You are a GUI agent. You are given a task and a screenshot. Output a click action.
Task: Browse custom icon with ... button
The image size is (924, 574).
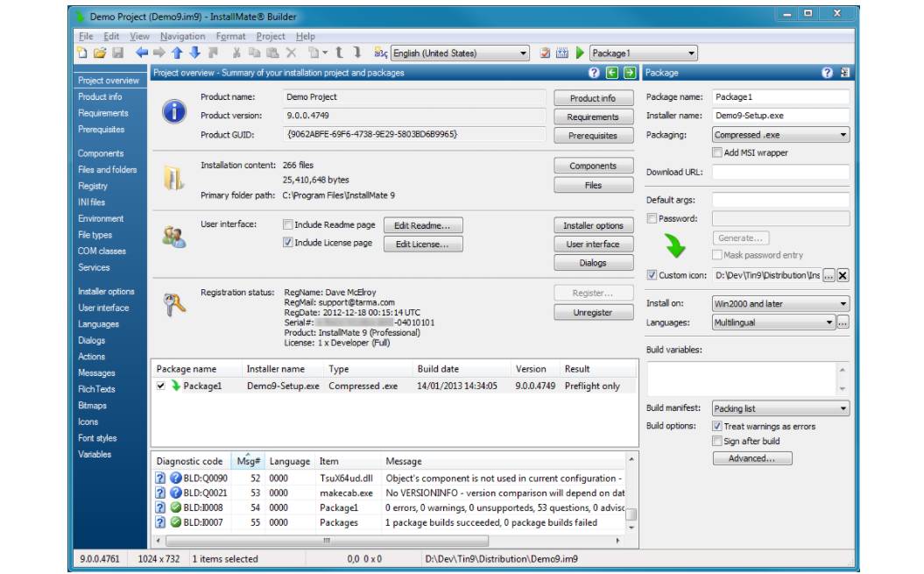coord(829,275)
